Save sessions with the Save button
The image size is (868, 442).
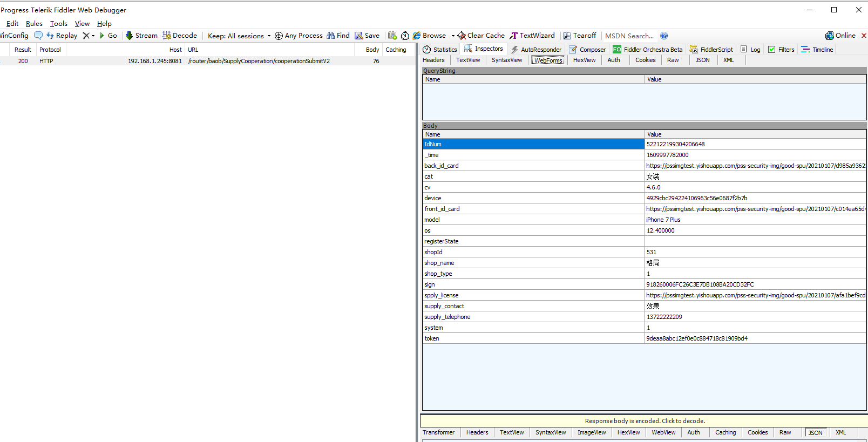[367, 36]
